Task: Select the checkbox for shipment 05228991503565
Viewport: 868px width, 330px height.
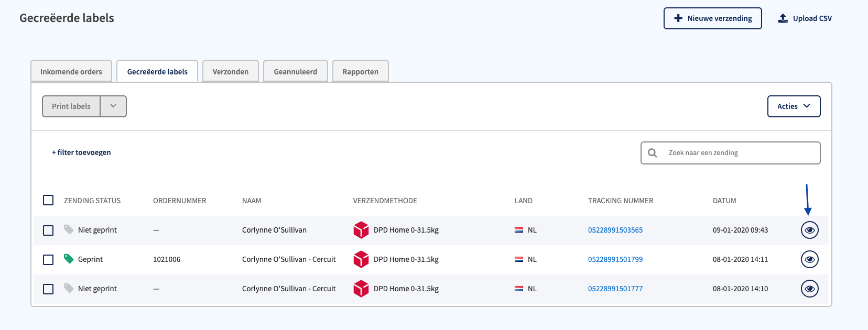Action: (48, 230)
